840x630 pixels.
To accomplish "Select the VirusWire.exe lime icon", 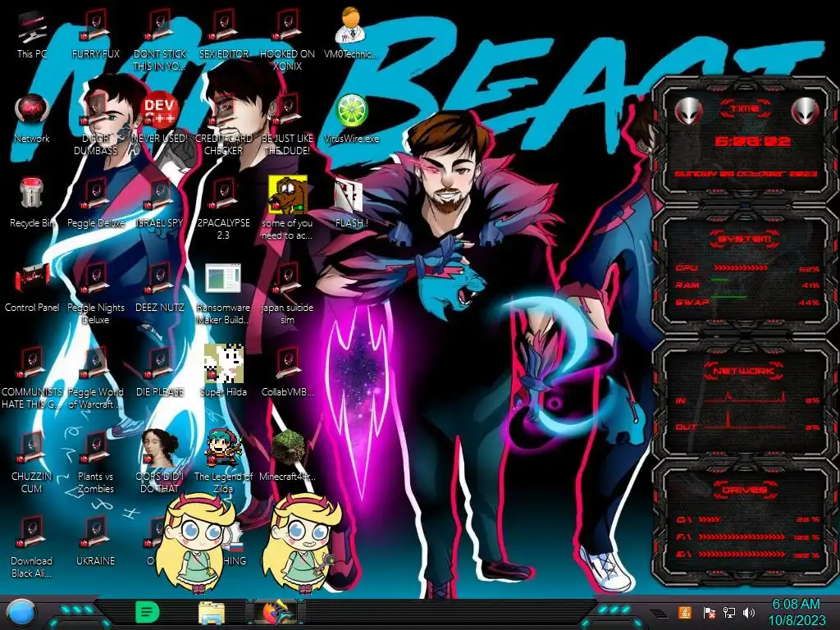I will pos(351,119).
